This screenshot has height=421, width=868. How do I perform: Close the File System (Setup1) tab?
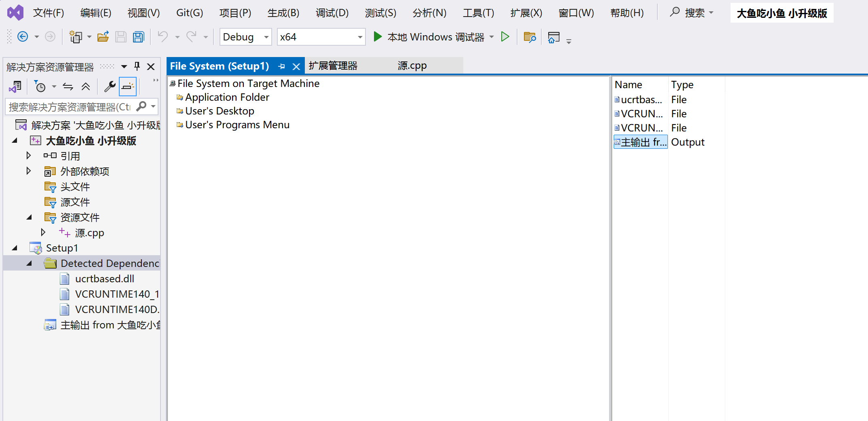(x=296, y=66)
